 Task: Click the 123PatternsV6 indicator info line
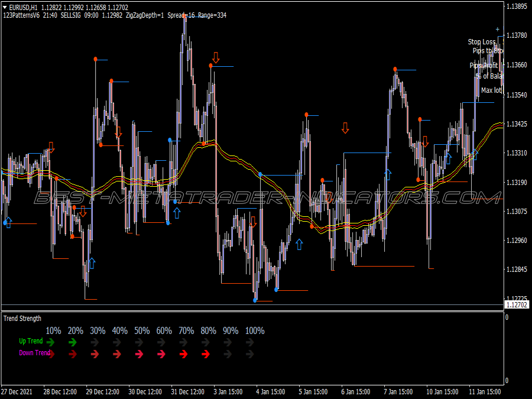[x=115, y=15]
